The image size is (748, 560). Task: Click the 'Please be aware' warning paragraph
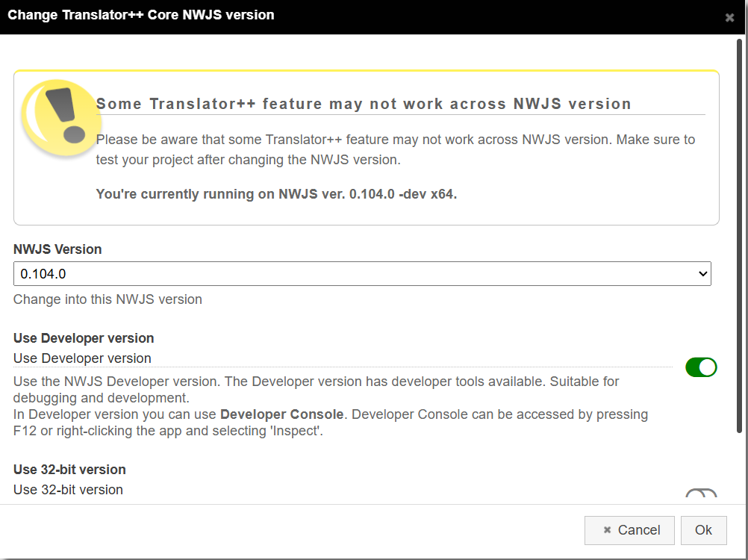click(x=396, y=149)
